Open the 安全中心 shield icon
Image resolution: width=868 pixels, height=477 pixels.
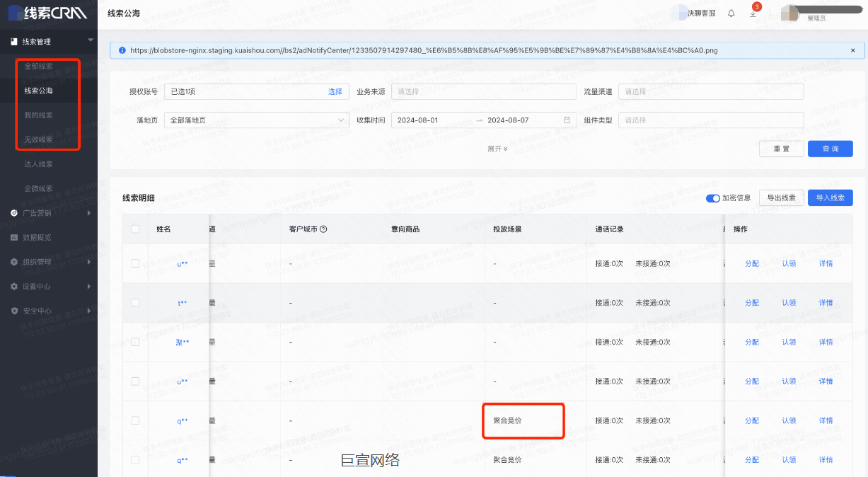pos(16,310)
